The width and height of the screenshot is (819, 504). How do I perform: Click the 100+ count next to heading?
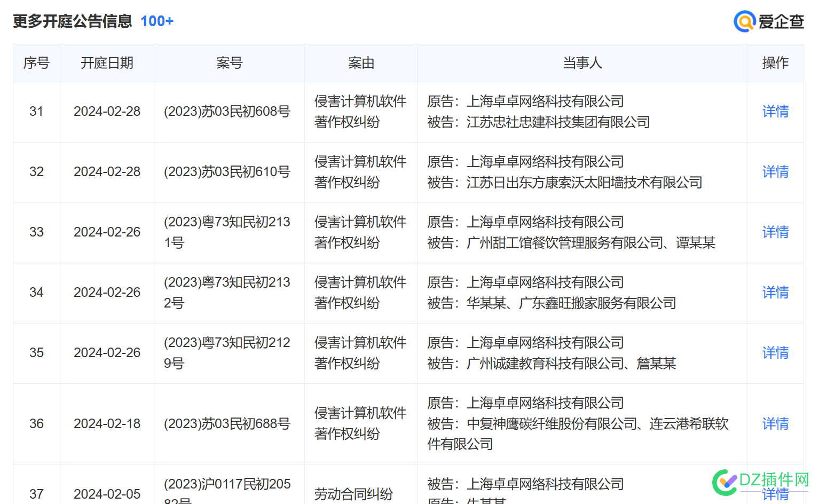pos(157,21)
